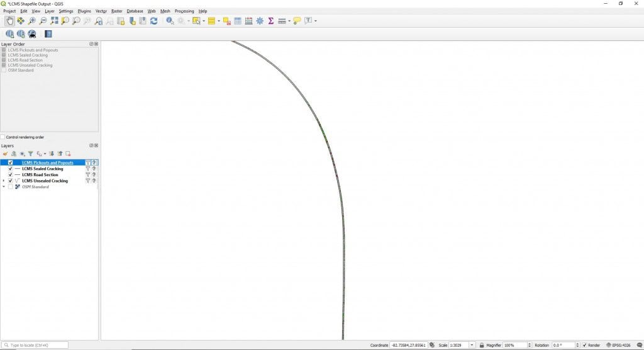Image resolution: width=644 pixels, height=350 pixels.
Task: Select Features by area tool
Action: pyautogui.click(x=196, y=21)
